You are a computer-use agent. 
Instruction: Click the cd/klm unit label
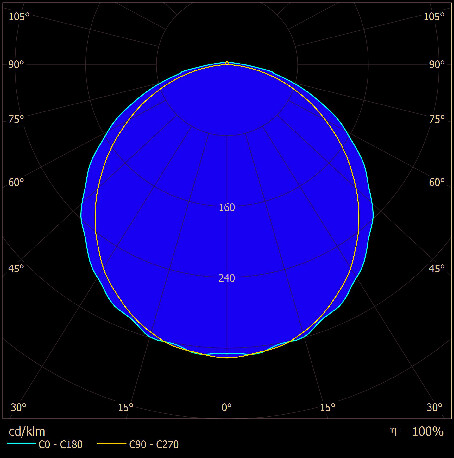pyautogui.click(x=27, y=432)
